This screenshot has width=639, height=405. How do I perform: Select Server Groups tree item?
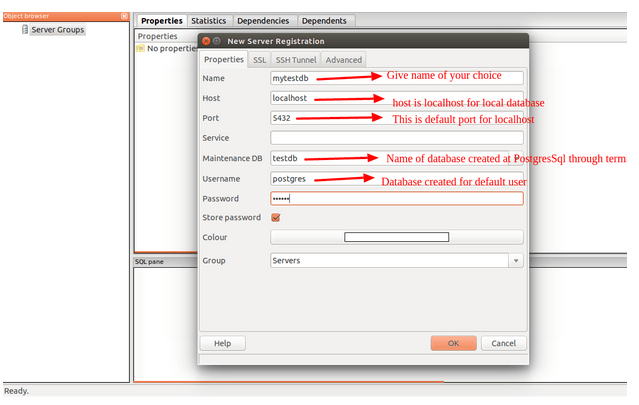pyautogui.click(x=57, y=30)
